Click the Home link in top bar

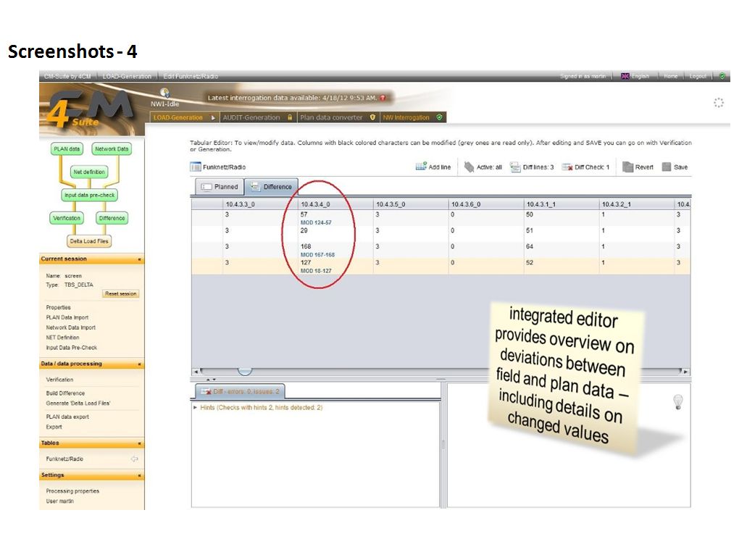pos(670,76)
